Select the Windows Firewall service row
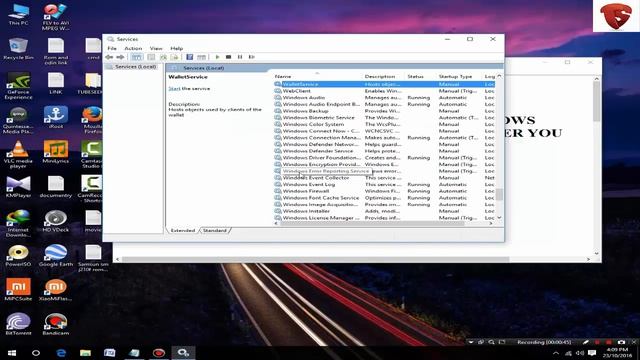Screen dimensions: 640x360 (x=384, y=191)
